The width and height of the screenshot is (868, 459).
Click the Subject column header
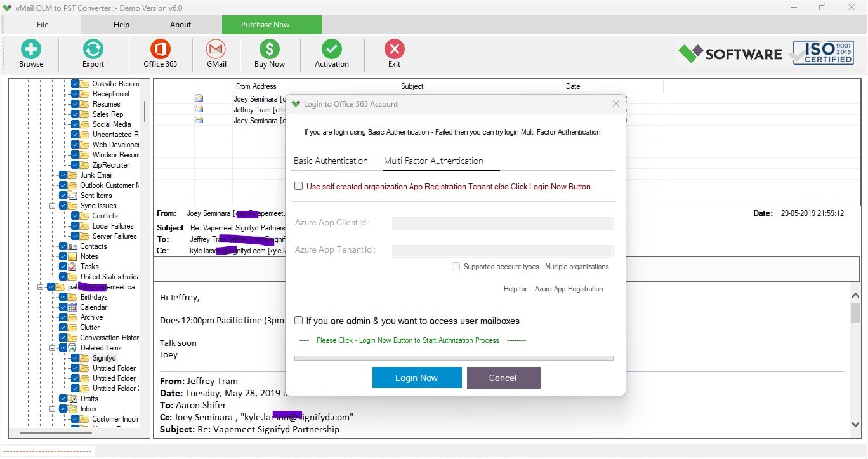(x=480, y=86)
